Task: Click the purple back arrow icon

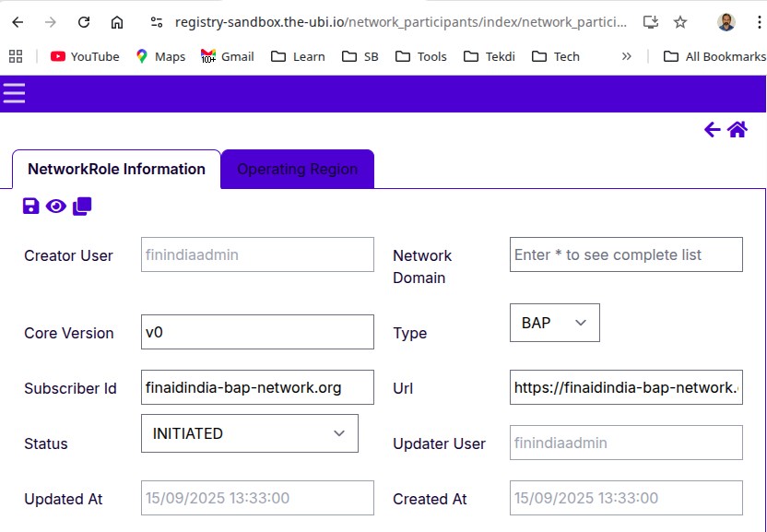Action: coord(712,130)
